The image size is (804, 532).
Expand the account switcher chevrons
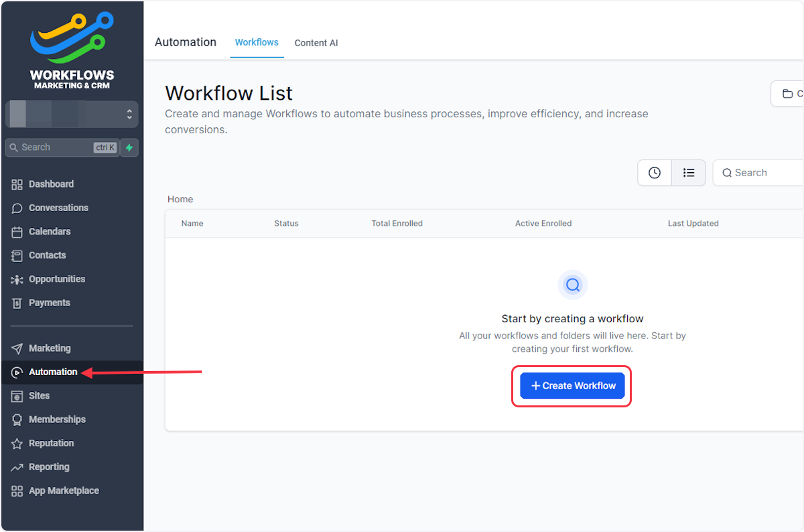[x=130, y=114]
